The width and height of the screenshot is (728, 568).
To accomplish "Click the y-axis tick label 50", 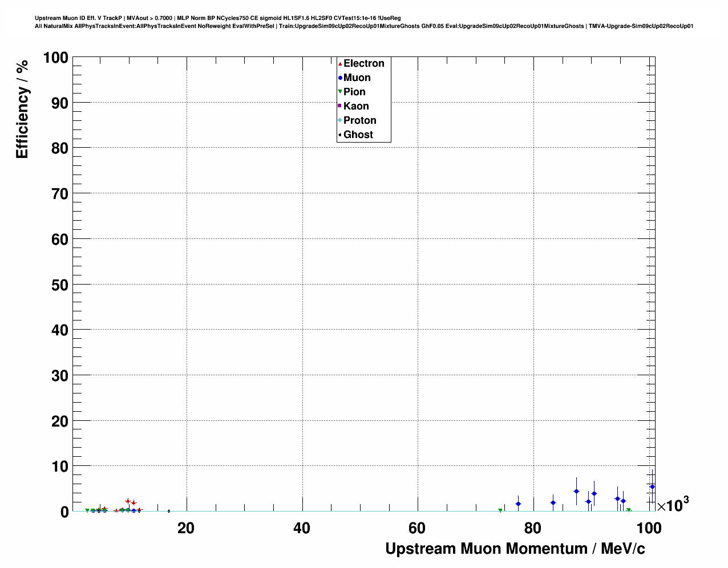I will tap(60, 285).
